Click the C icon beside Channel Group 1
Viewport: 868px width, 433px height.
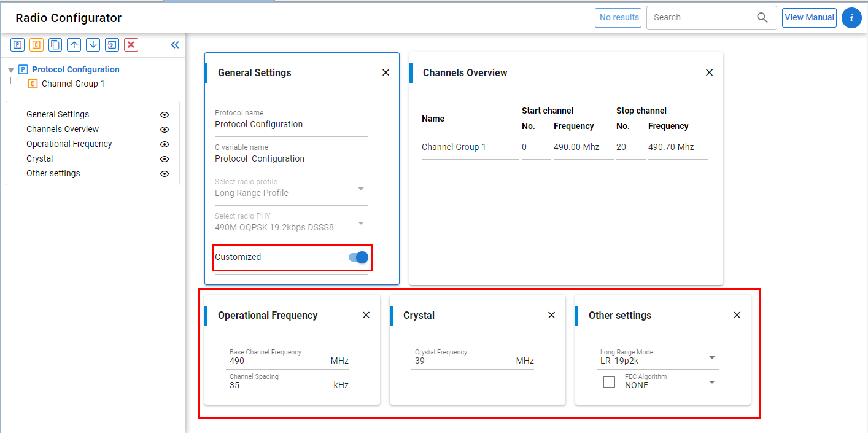pos(33,84)
